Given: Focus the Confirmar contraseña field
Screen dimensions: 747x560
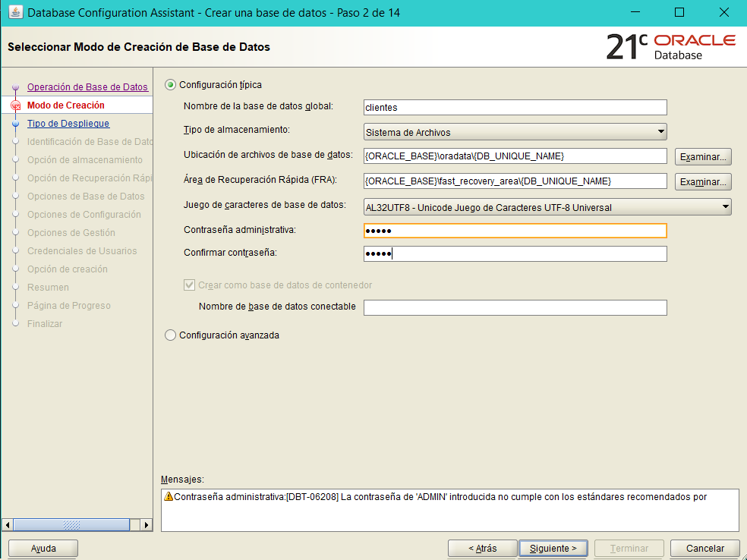Looking at the screenshot, I should pyautogui.click(x=515, y=253).
